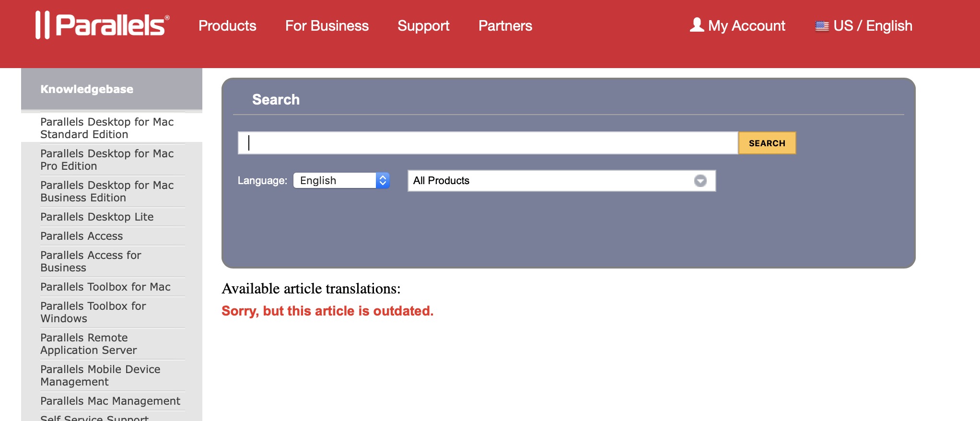980x421 pixels.
Task: Open the Products menu
Action: (x=227, y=26)
